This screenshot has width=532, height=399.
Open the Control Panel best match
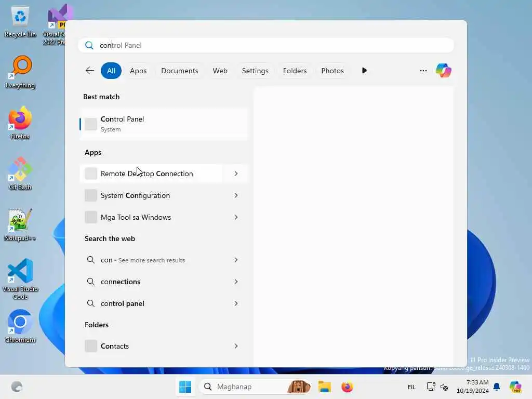click(x=164, y=124)
